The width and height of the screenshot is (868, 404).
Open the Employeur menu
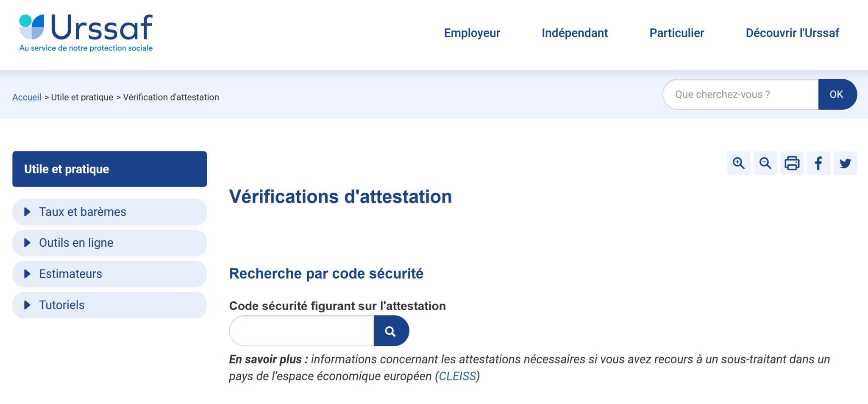(472, 33)
